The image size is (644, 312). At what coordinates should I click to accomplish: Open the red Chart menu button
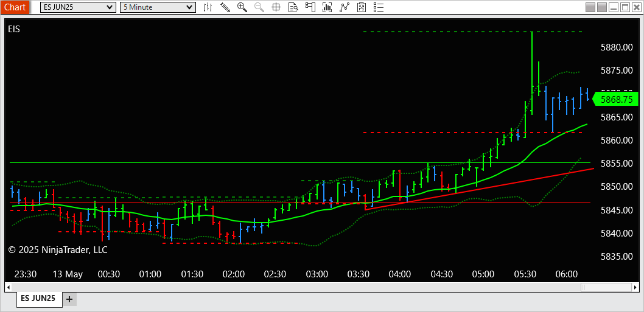pos(15,7)
